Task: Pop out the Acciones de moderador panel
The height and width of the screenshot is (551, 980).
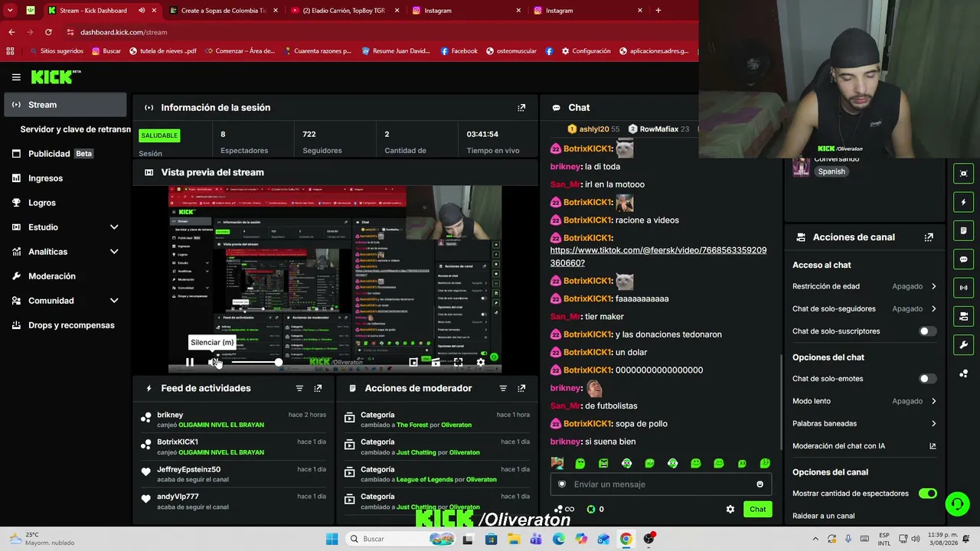Action: coord(521,389)
